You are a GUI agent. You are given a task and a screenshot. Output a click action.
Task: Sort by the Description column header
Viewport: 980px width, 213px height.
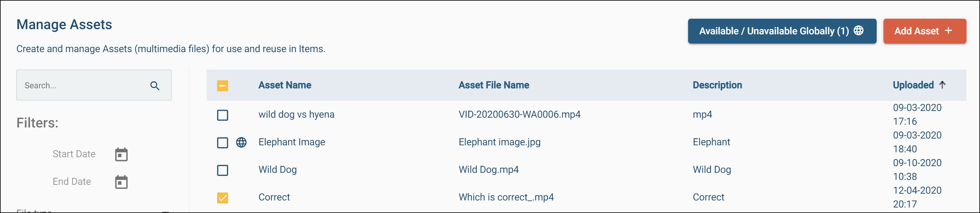pos(717,85)
